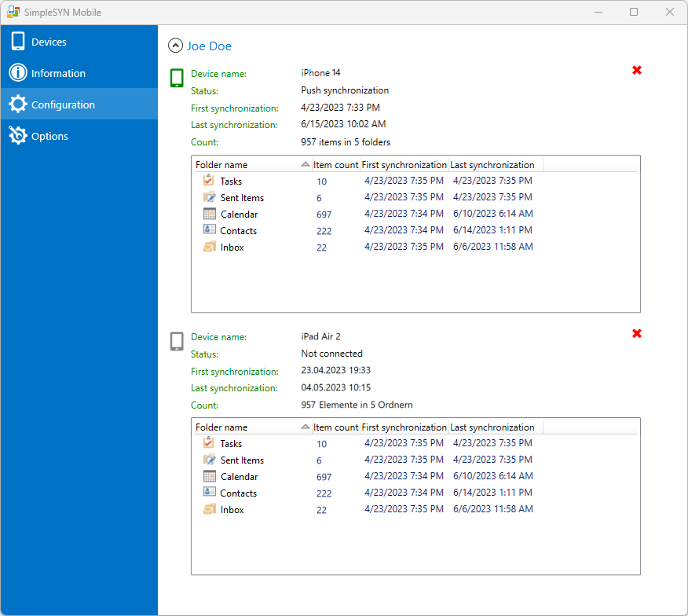Click the 'iPad Air 2' device name value
Screen dimensions: 688x616
[320, 337]
